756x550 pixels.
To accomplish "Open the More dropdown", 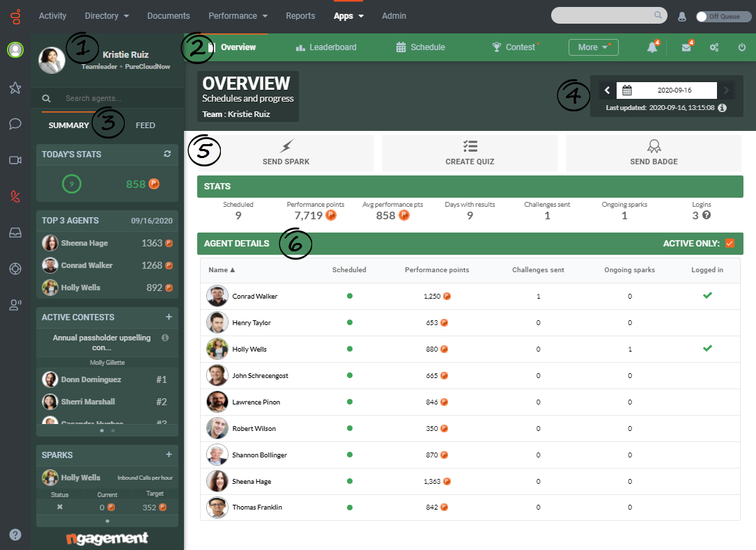I will (x=593, y=47).
